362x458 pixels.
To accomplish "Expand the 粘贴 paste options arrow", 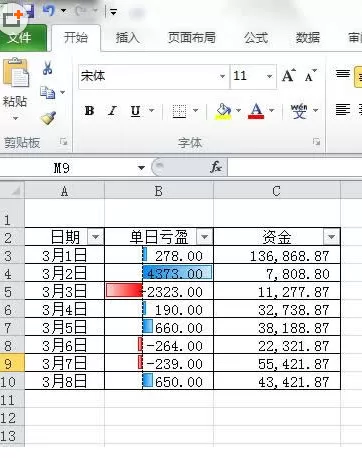I will (15, 118).
